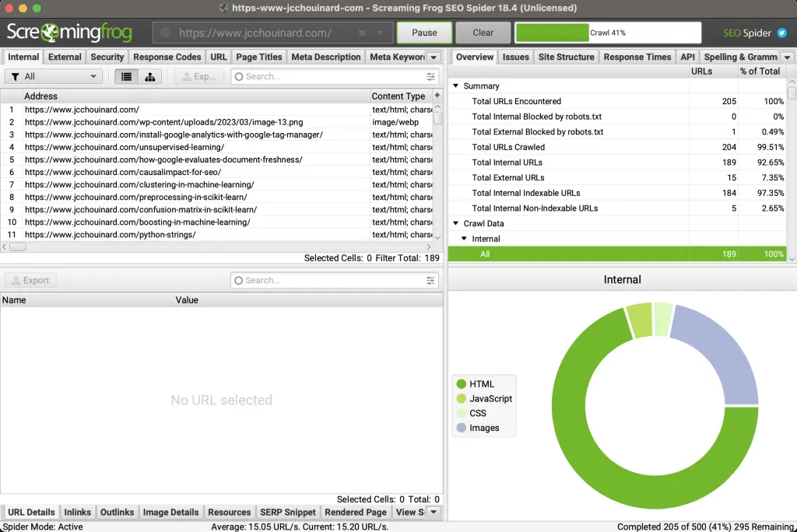Open the Response Codes tab
This screenshot has height=532, width=797.
click(x=167, y=57)
